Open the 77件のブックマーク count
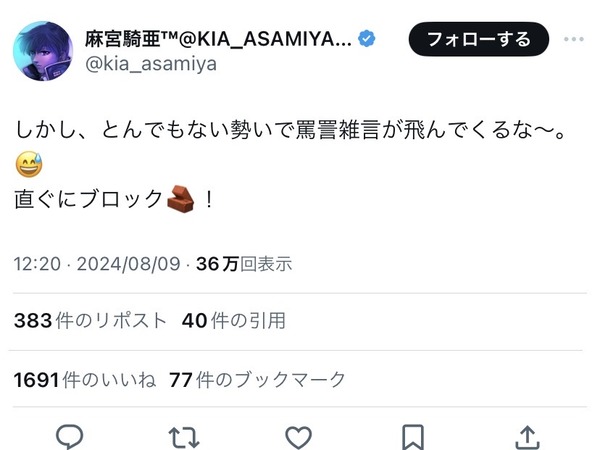Viewport: 600px width, 450px height. coord(257,380)
